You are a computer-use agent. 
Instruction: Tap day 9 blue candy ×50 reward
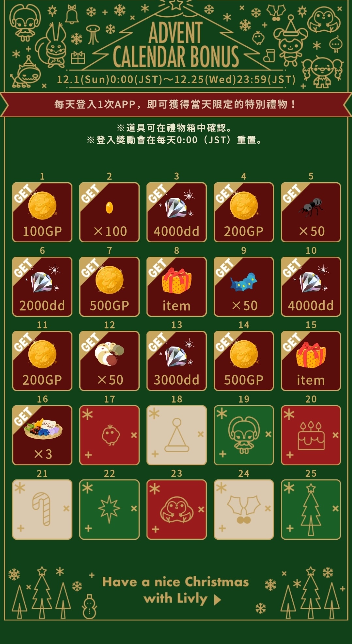244,286
